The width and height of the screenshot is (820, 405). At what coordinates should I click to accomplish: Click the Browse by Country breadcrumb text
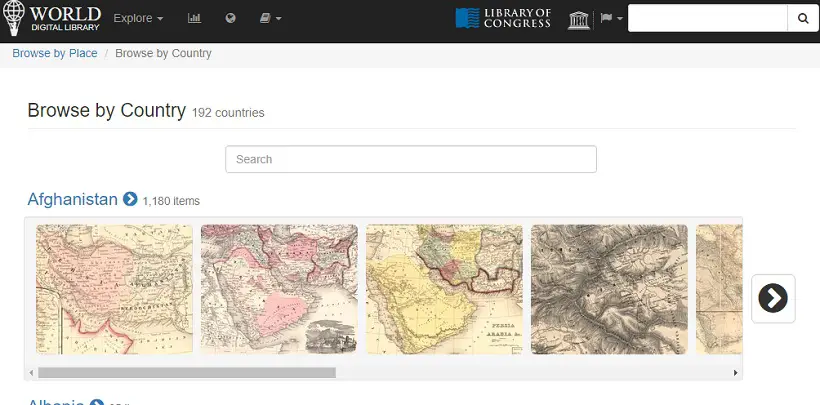164,53
